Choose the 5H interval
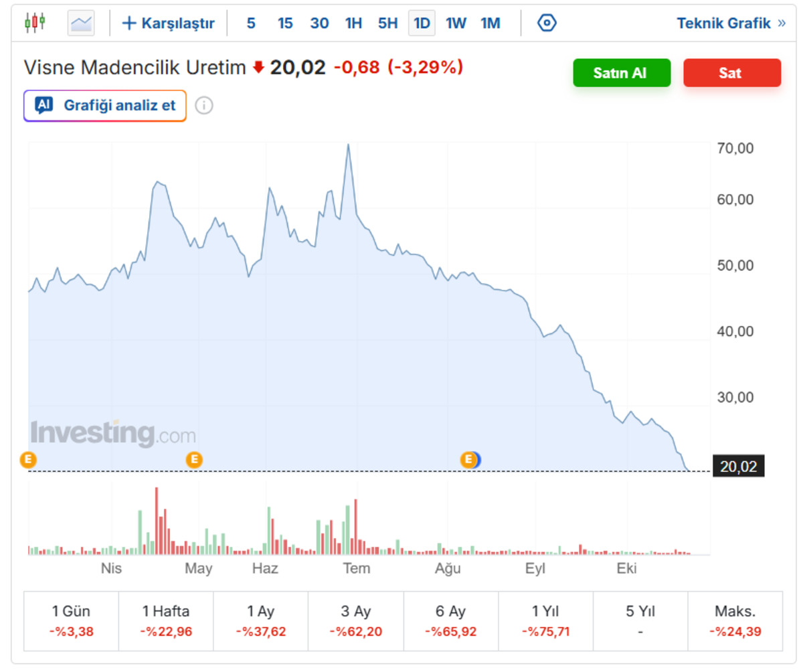 (387, 23)
